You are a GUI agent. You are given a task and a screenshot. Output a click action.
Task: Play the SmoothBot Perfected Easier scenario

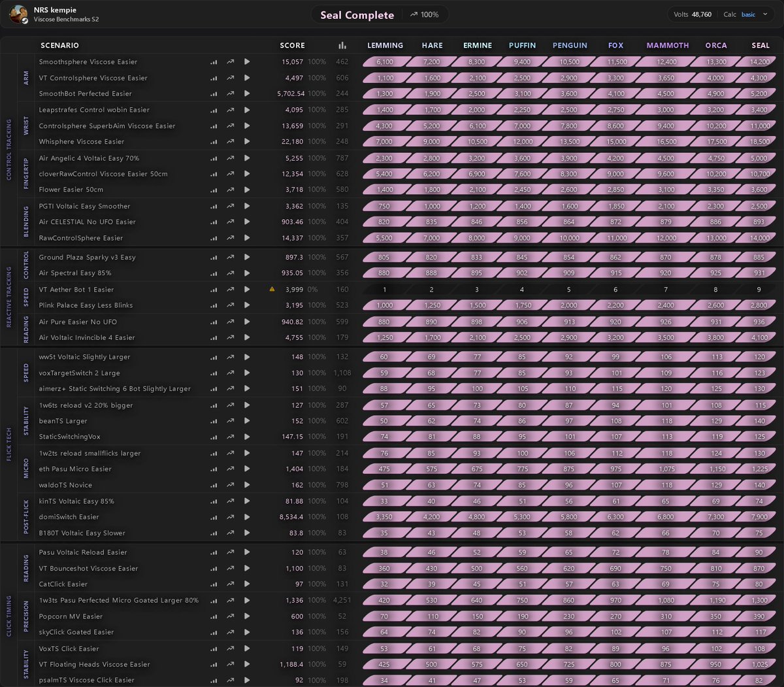coord(247,93)
